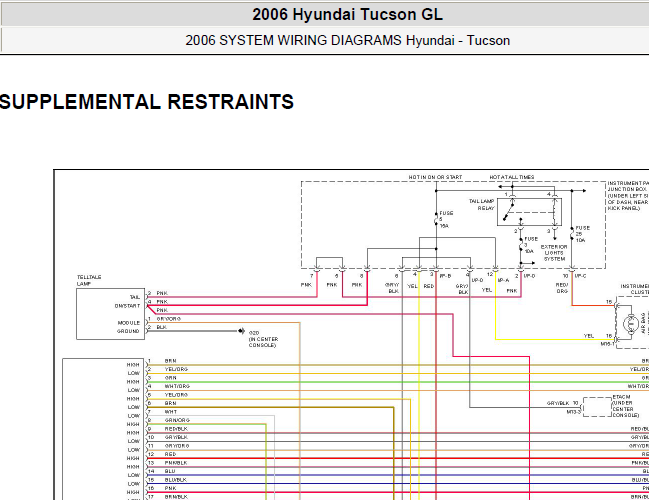Click the tail lamp relay switch symbol
649x500 pixels.
529,212
